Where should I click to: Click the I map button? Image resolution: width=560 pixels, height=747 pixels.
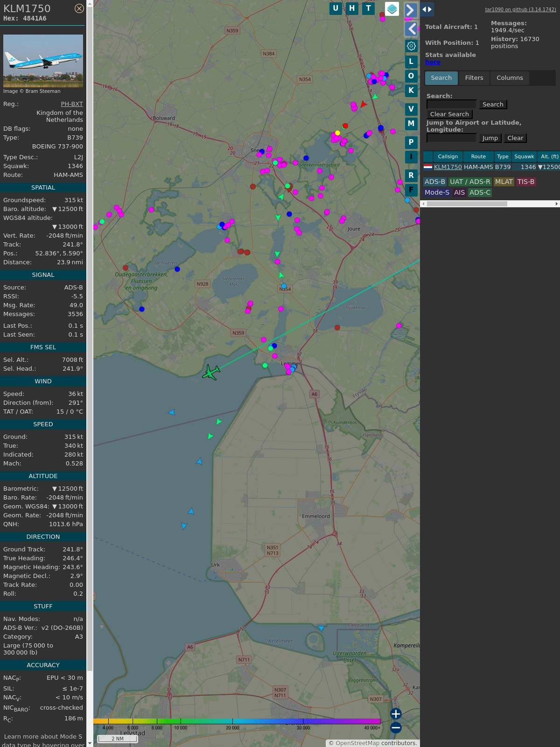click(411, 157)
